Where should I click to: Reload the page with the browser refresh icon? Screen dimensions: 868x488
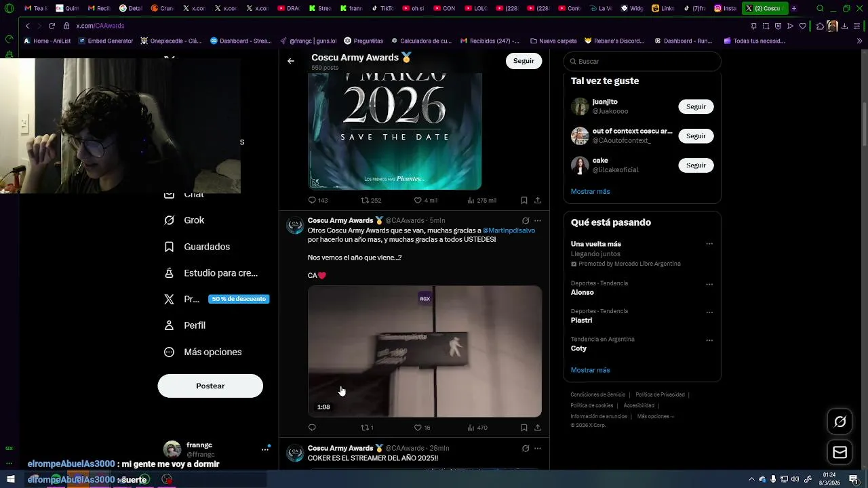(x=52, y=26)
